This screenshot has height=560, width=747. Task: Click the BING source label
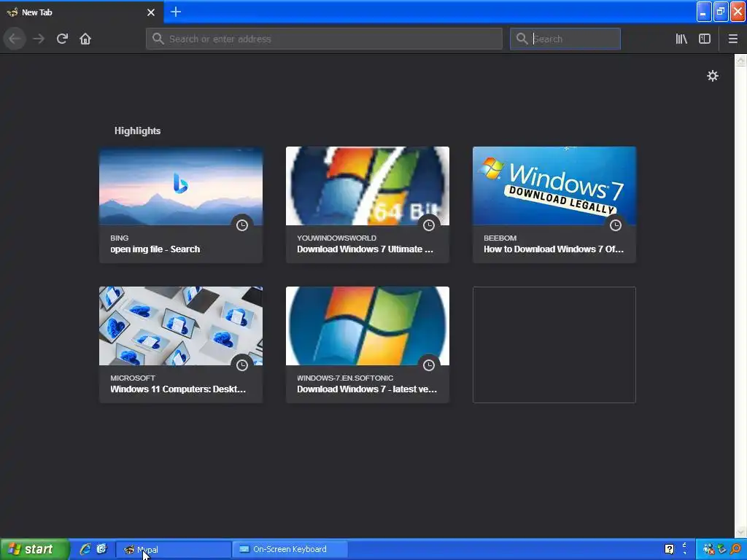tap(119, 238)
